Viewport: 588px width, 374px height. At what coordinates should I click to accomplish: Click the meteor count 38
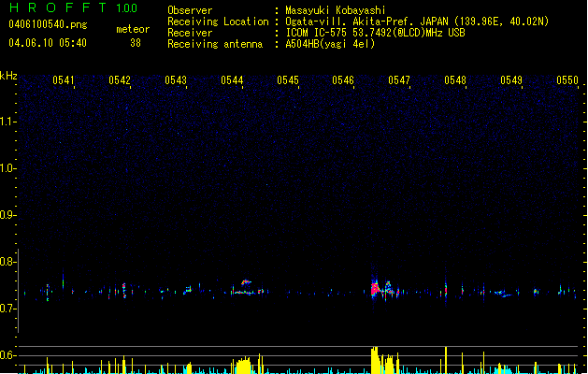pos(136,43)
